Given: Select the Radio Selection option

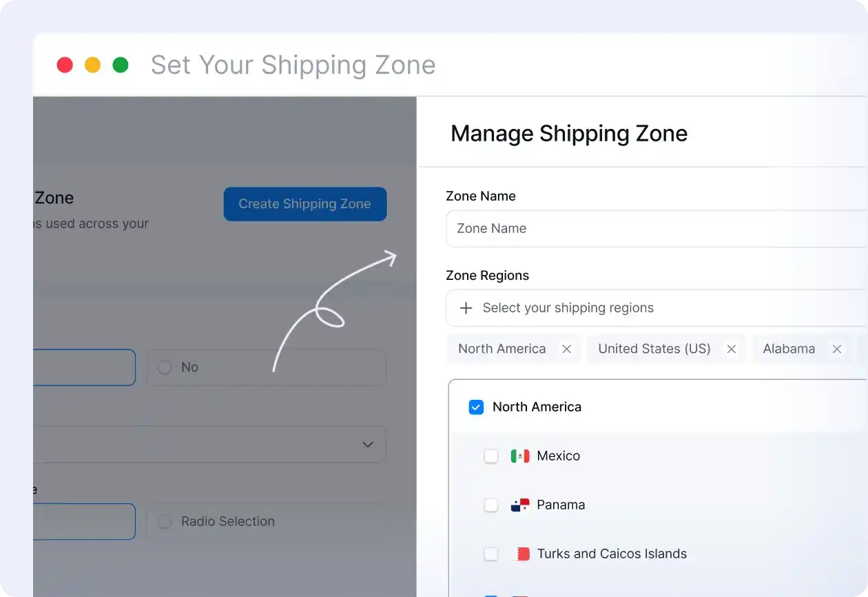Looking at the screenshot, I should (165, 521).
